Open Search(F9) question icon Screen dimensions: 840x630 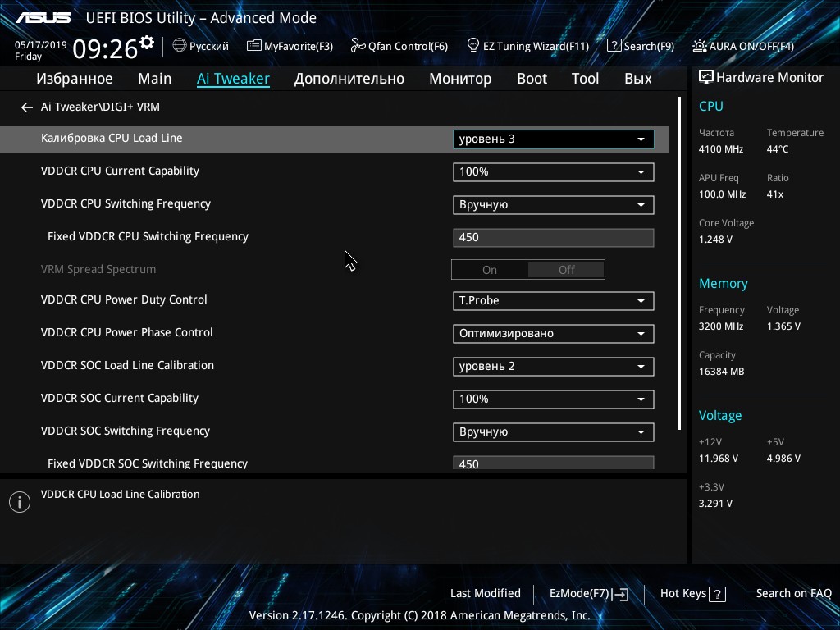tap(614, 46)
